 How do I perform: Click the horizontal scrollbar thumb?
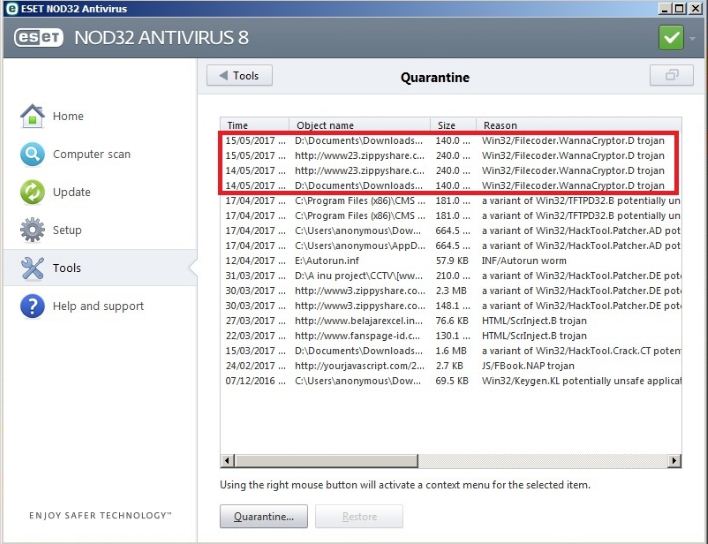[326, 461]
